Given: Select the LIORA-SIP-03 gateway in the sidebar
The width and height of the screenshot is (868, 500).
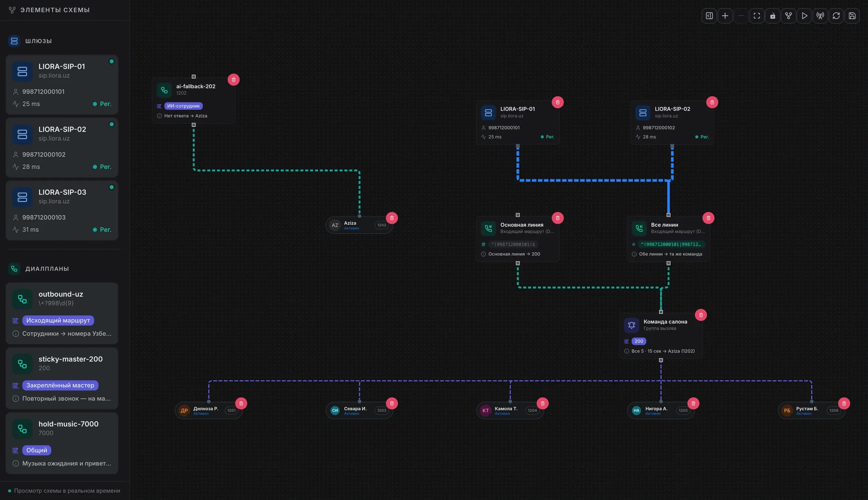Looking at the screenshot, I should click(62, 211).
